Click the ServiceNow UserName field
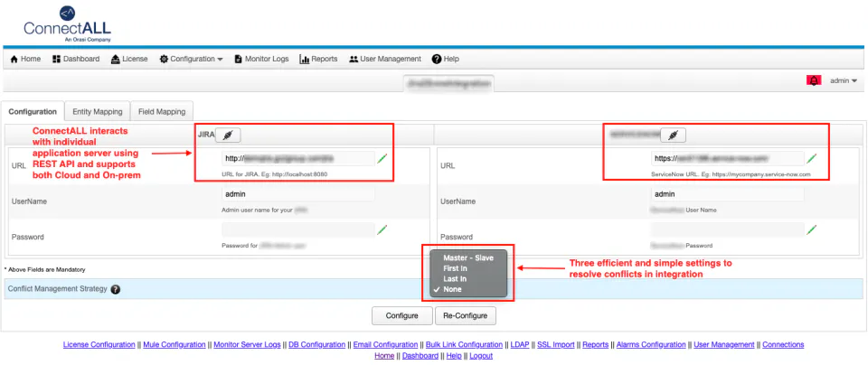This screenshot has height=365, width=868. pos(727,194)
